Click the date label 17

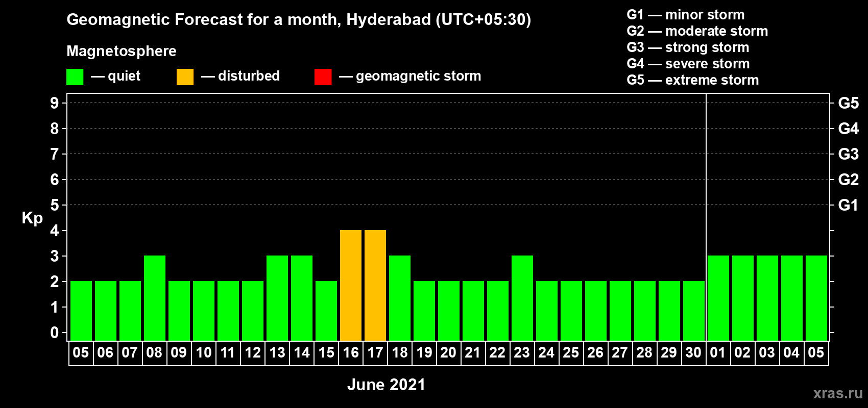(375, 352)
